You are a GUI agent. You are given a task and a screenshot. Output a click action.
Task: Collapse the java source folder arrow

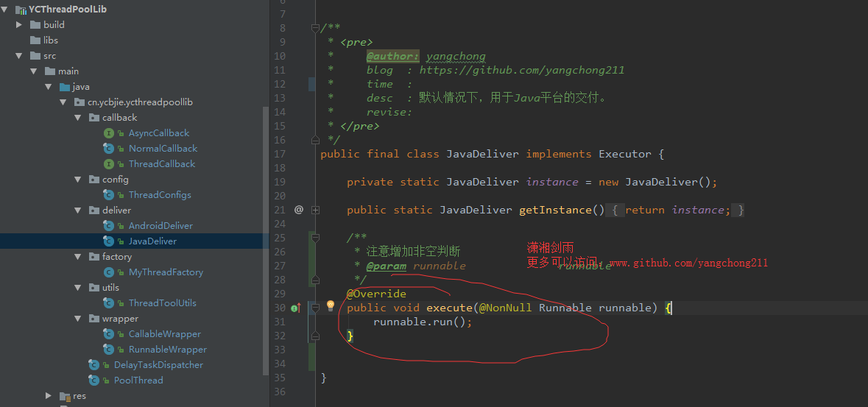(48, 87)
